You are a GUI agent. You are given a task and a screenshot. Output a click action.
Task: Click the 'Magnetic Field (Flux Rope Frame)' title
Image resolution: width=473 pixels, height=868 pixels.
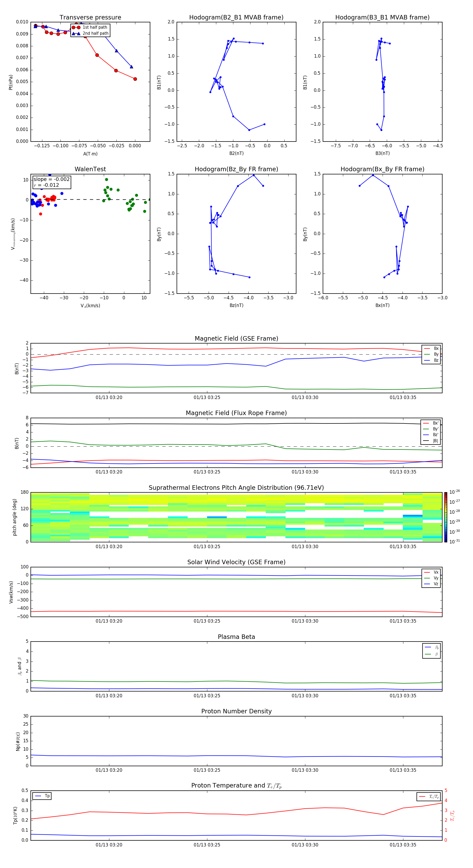click(x=236, y=413)
